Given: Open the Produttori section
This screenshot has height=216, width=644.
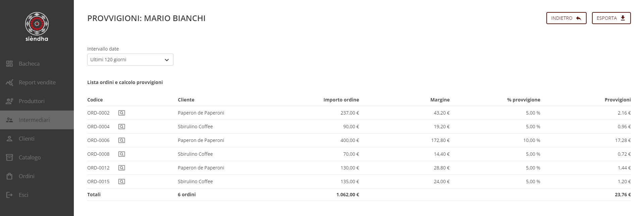Looking at the screenshot, I should point(37,101).
